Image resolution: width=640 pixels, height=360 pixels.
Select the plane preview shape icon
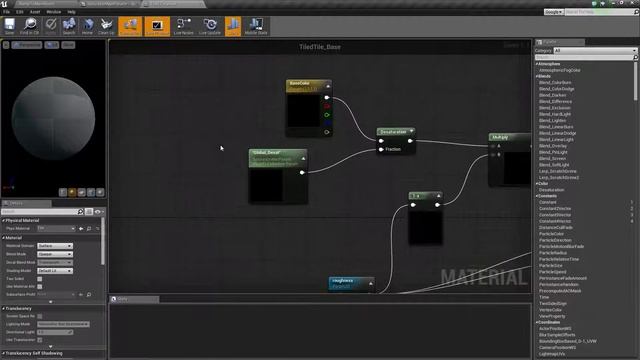pos(82,192)
